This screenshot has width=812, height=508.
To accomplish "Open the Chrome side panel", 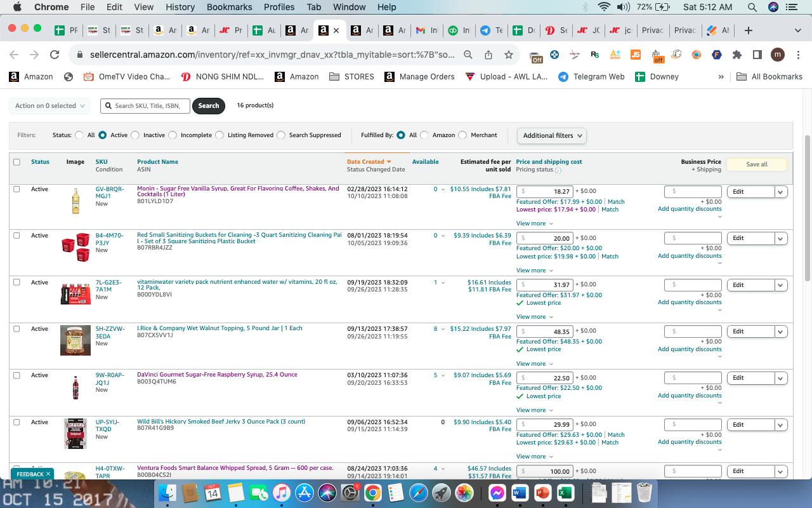I will (757, 55).
